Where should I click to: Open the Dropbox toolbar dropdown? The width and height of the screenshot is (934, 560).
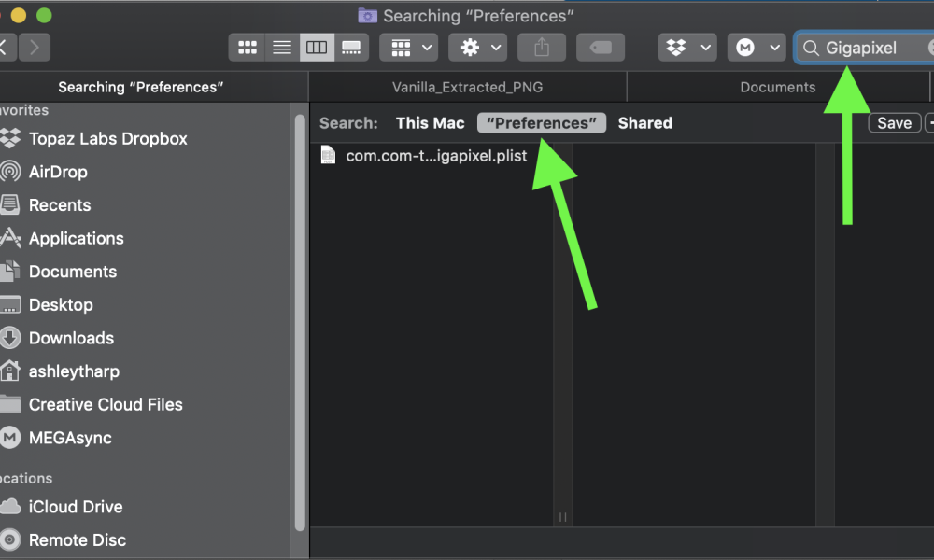pos(687,48)
